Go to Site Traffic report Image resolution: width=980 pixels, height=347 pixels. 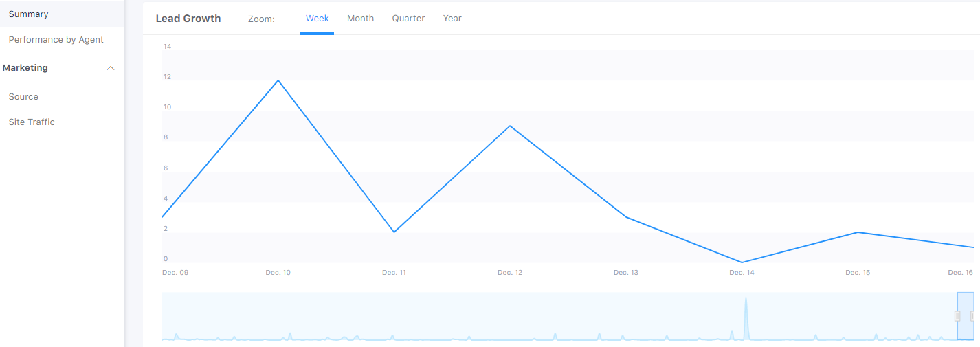tap(32, 122)
